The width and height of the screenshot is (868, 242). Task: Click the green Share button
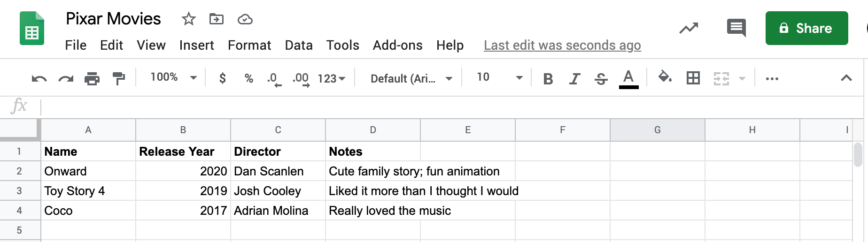[x=806, y=28]
